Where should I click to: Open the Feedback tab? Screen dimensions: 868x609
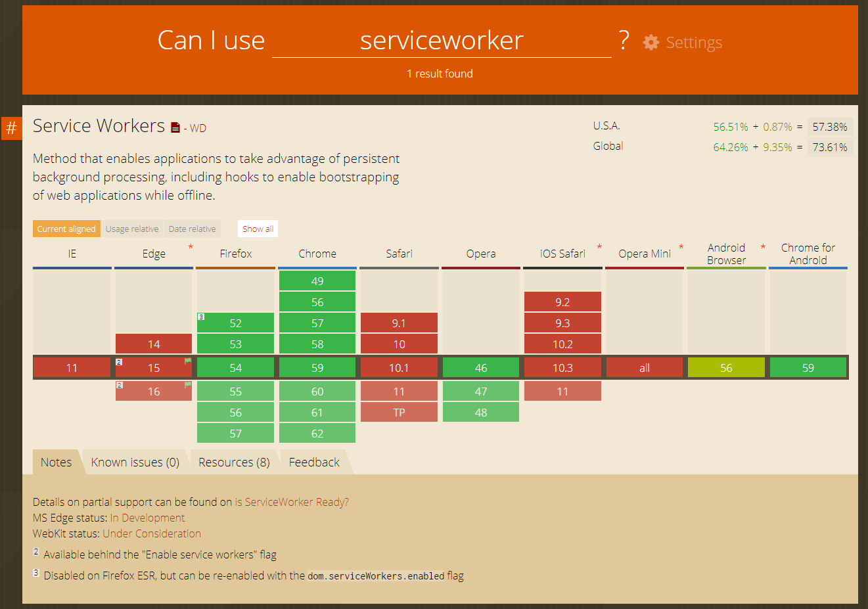[314, 462]
